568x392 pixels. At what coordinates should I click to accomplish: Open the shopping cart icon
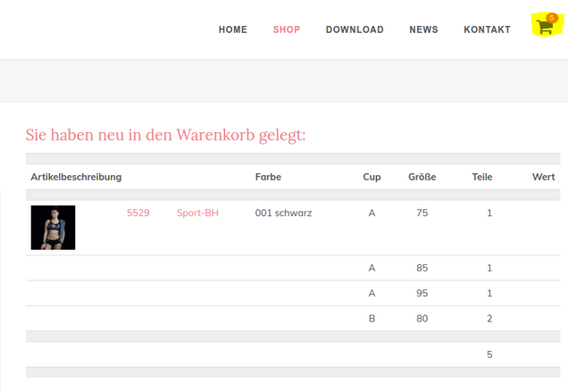pyautogui.click(x=544, y=27)
